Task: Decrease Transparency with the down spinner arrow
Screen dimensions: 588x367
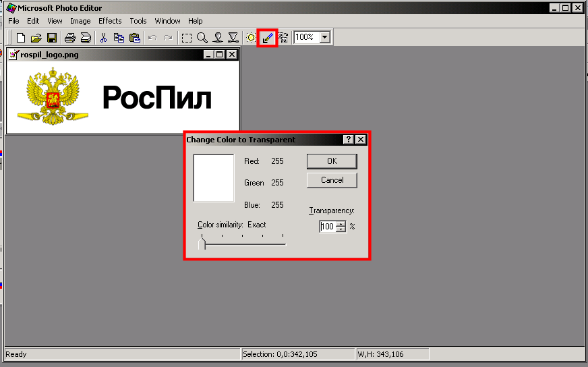Action: click(341, 229)
